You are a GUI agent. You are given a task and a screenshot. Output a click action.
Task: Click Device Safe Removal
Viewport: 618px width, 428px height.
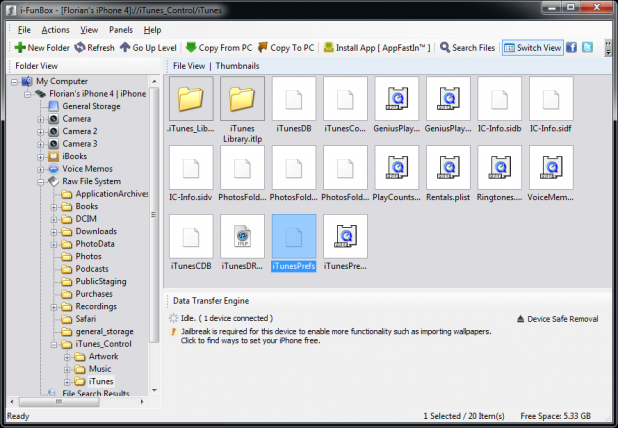[559, 319]
